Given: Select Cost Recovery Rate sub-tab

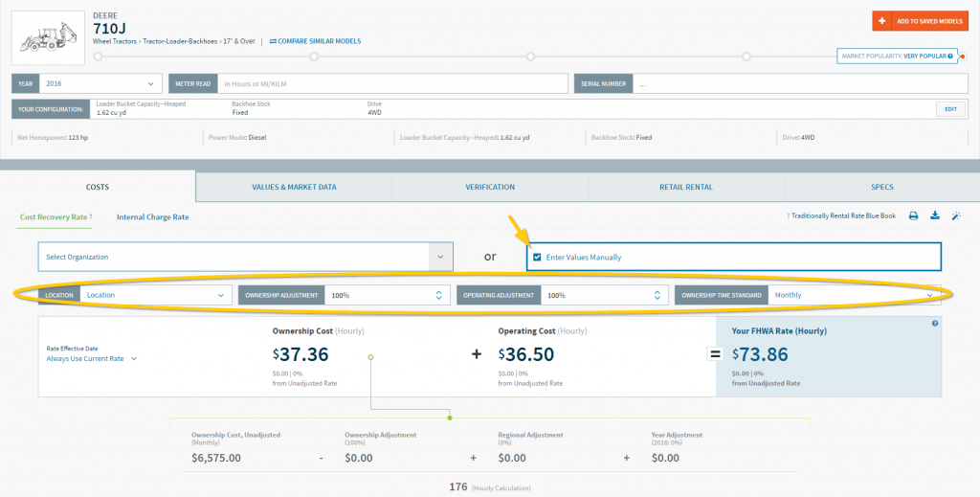Looking at the screenshot, I should 56,217.
